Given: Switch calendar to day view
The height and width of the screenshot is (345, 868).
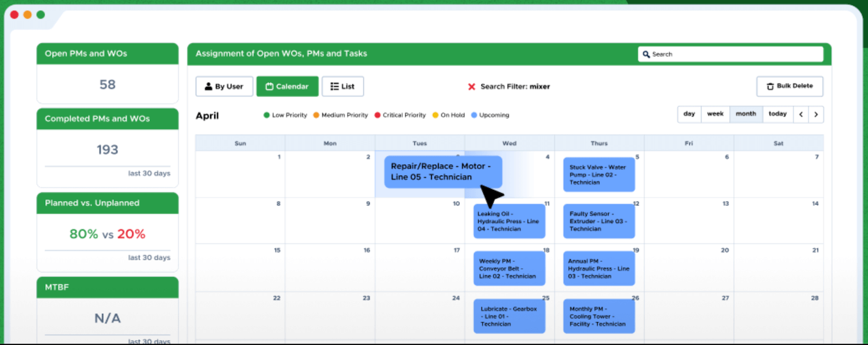Looking at the screenshot, I should pos(689,114).
